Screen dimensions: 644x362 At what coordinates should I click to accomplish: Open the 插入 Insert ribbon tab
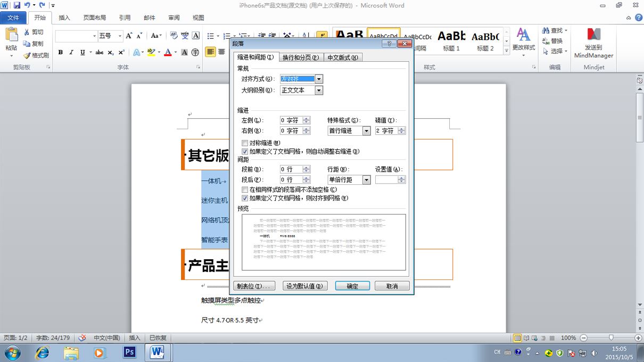[64, 18]
